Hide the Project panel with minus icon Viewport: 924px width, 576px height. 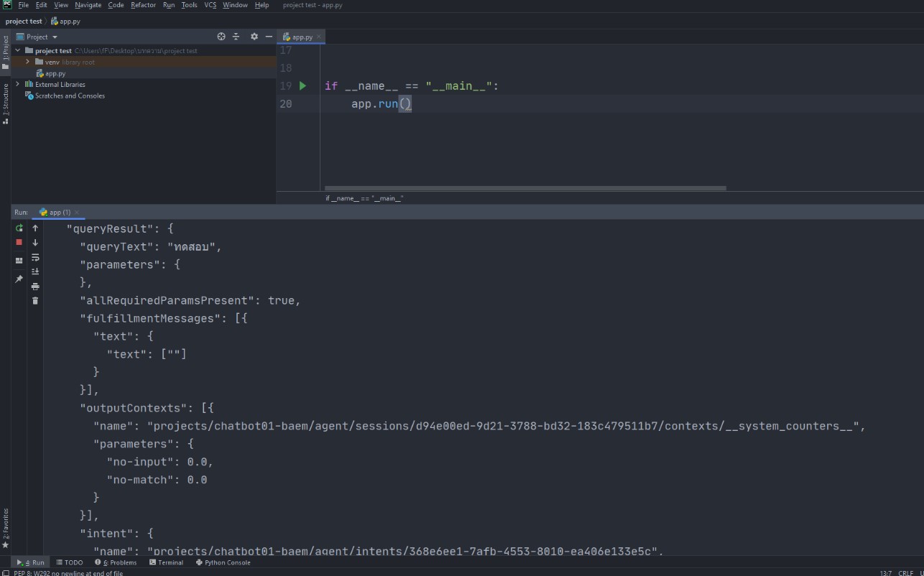click(269, 37)
